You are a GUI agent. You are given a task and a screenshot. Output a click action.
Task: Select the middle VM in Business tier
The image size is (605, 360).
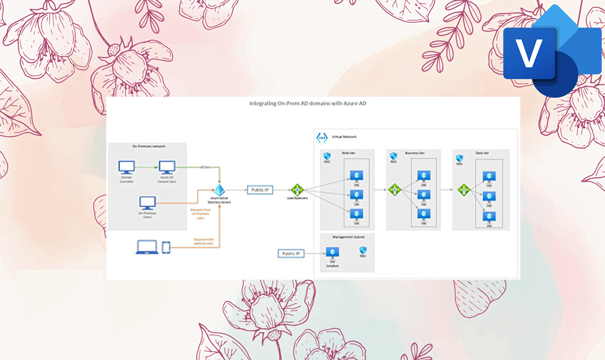click(x=424, y=195)
